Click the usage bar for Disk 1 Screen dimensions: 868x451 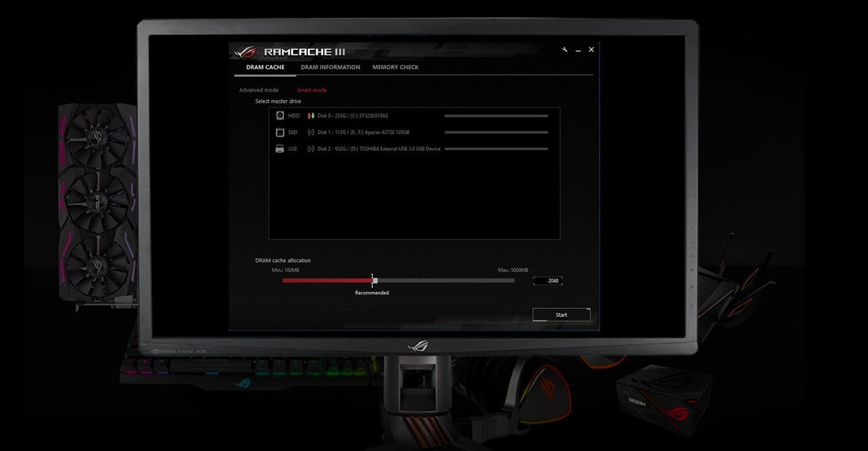click(496, 132)
